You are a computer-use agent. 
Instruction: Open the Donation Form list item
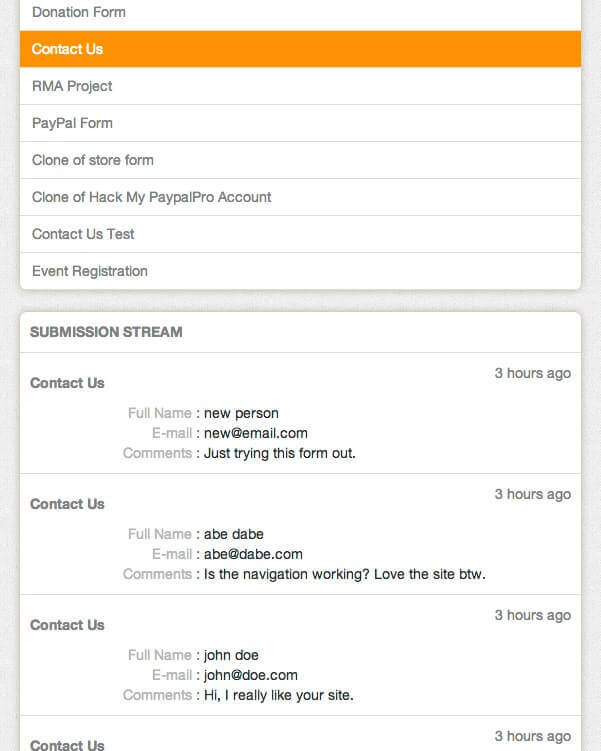pyautogui.click(x=79, y=13)
